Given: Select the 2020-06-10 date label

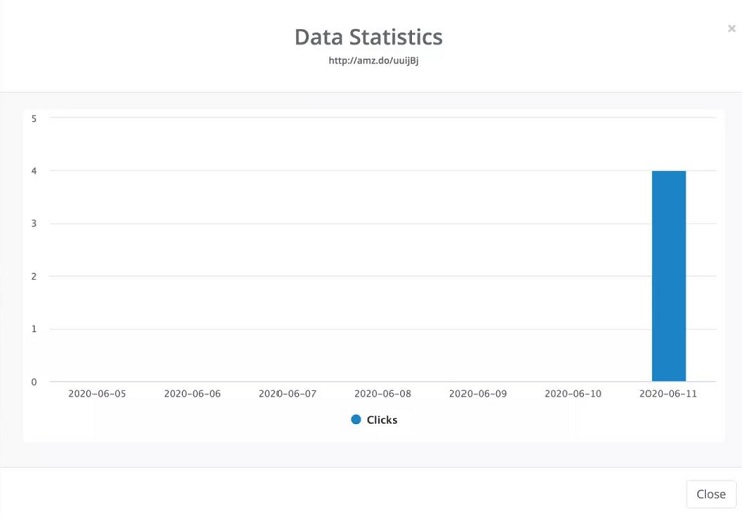Looking at the screenshot, I should tap(573, 394).
